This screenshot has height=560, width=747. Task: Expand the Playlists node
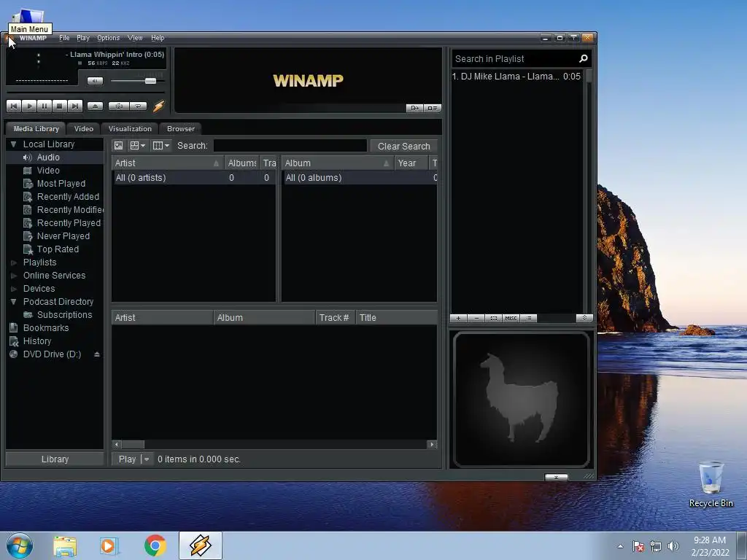[13, 262]
